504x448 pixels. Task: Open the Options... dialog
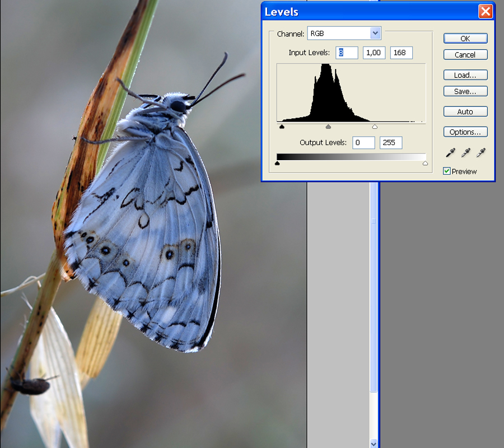(x=465, y=132)
